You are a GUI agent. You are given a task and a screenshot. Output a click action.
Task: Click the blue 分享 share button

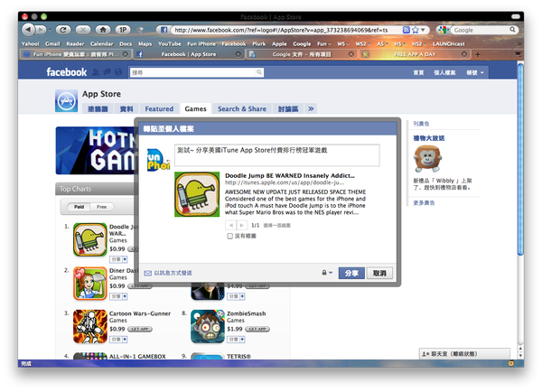point(351,273)
